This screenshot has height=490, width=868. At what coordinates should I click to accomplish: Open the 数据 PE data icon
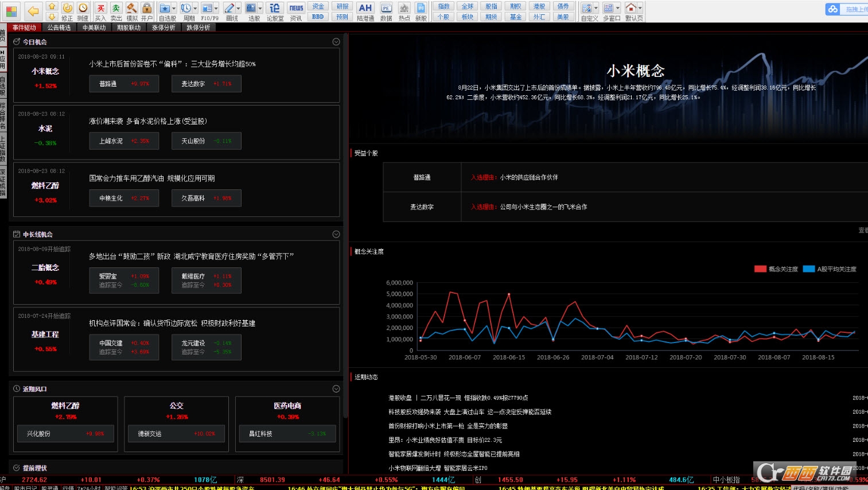[x=386, y=8]
